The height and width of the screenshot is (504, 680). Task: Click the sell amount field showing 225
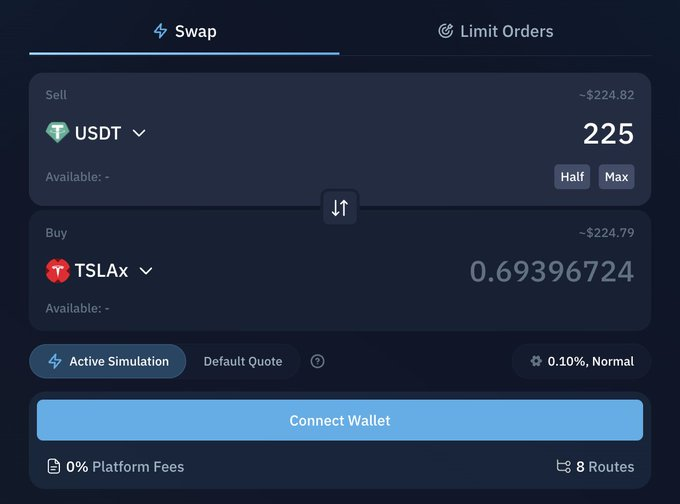[x=608, y=134]
